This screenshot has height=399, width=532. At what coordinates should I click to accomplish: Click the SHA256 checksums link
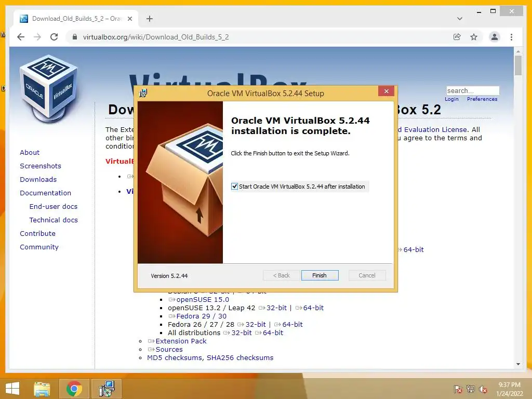point(240,357)
